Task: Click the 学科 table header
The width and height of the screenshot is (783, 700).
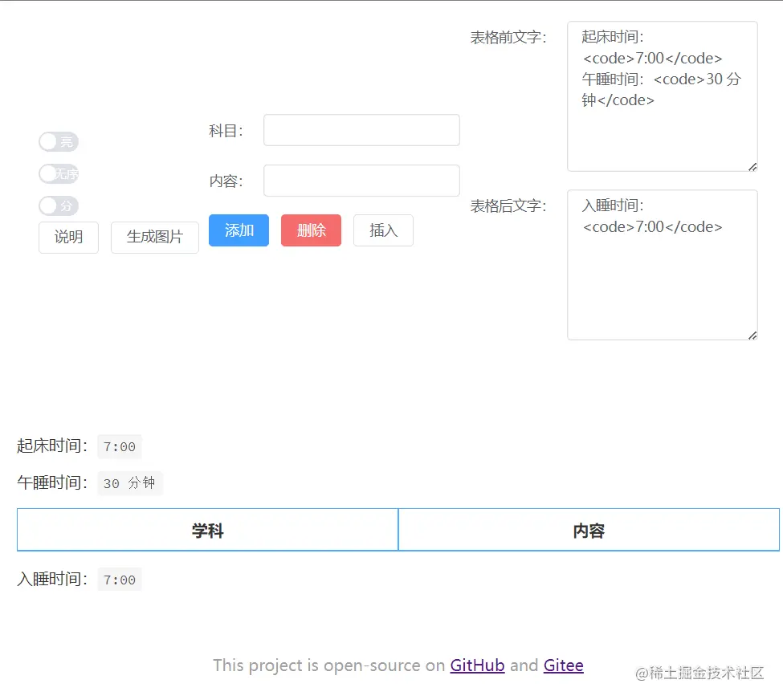Action: (x=206, y=530)
